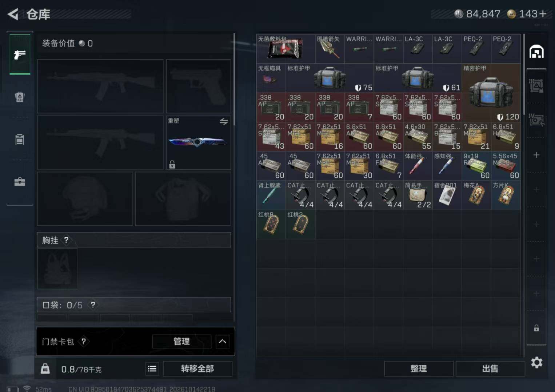Open settings gear in the bottom right

pyautogui.click(x=536, y=362)
